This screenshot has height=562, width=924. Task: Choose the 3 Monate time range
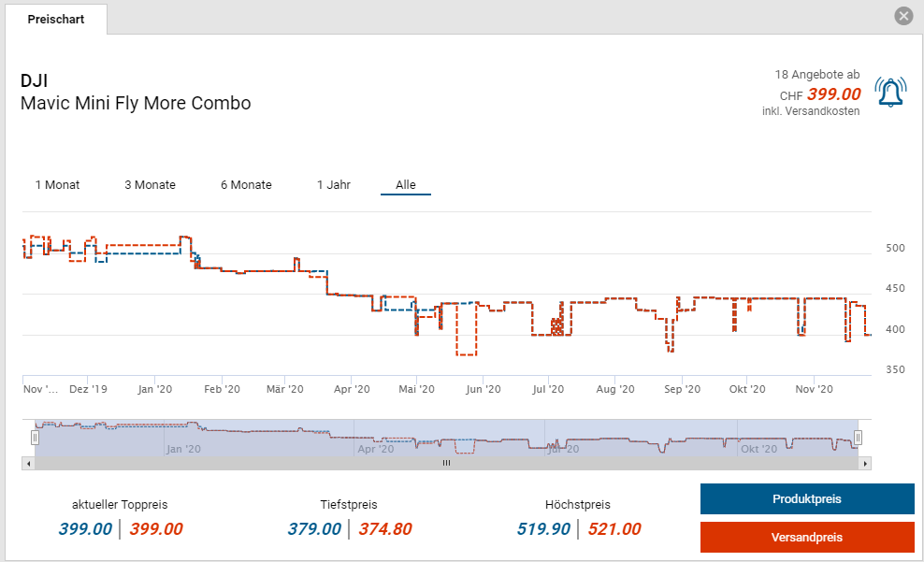150,185
